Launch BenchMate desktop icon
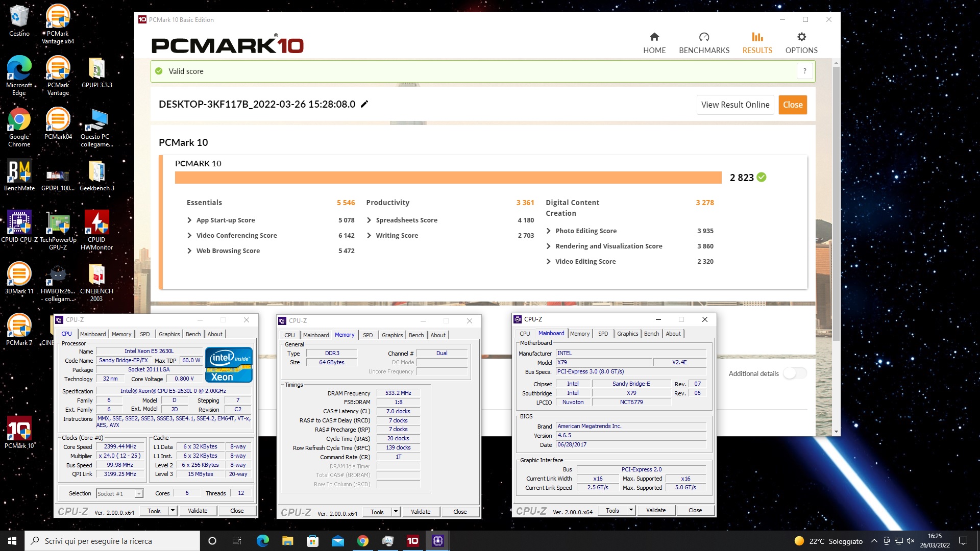Image resolution: width=980 pixels, height=551 pixels. tap(19, 175)
